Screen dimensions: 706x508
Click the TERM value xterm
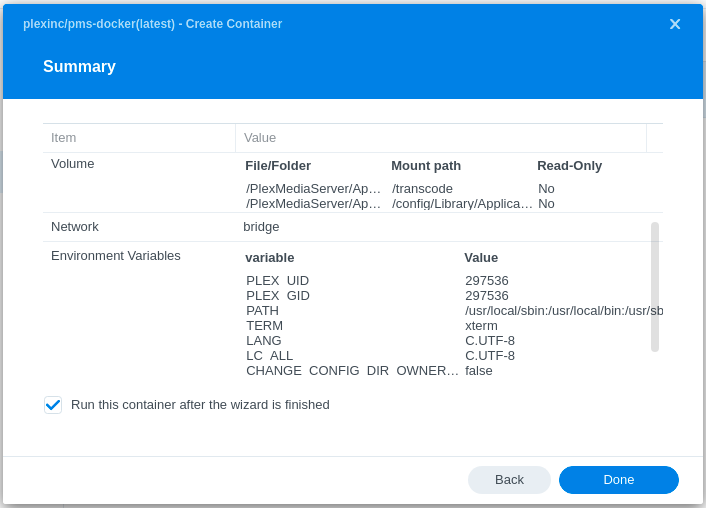(x=481, y=326)
